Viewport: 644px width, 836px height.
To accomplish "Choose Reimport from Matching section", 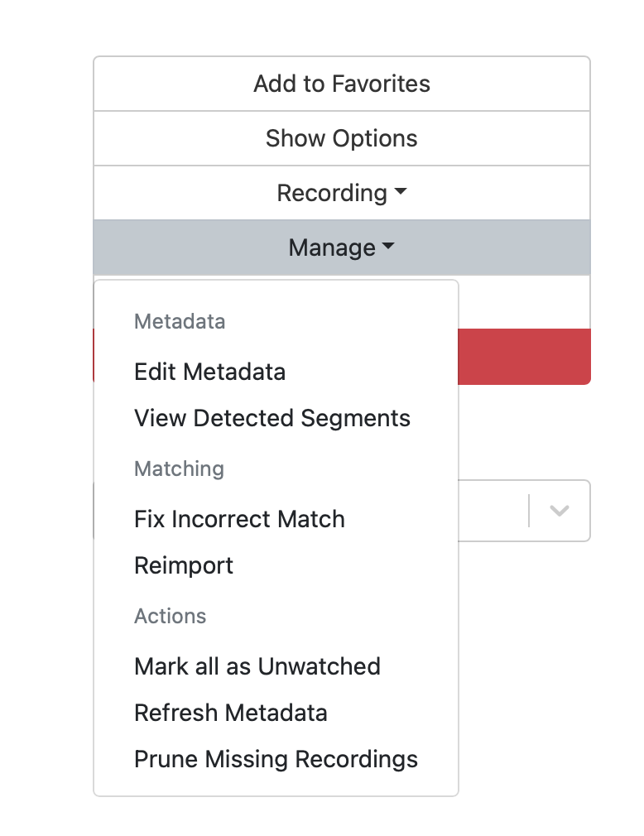I will (x=184, y=565).
